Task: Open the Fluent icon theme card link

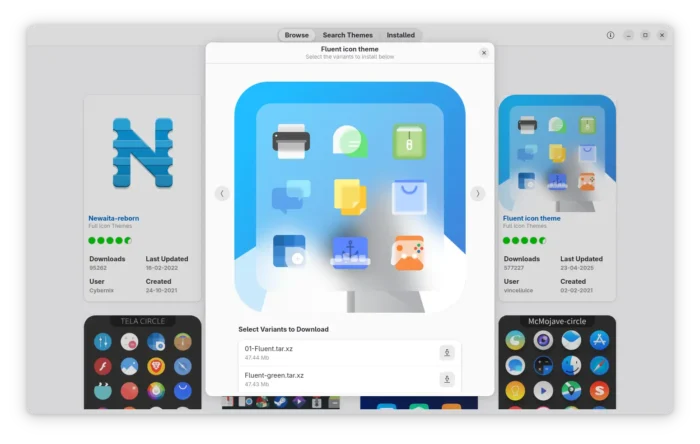Action: 531,218
